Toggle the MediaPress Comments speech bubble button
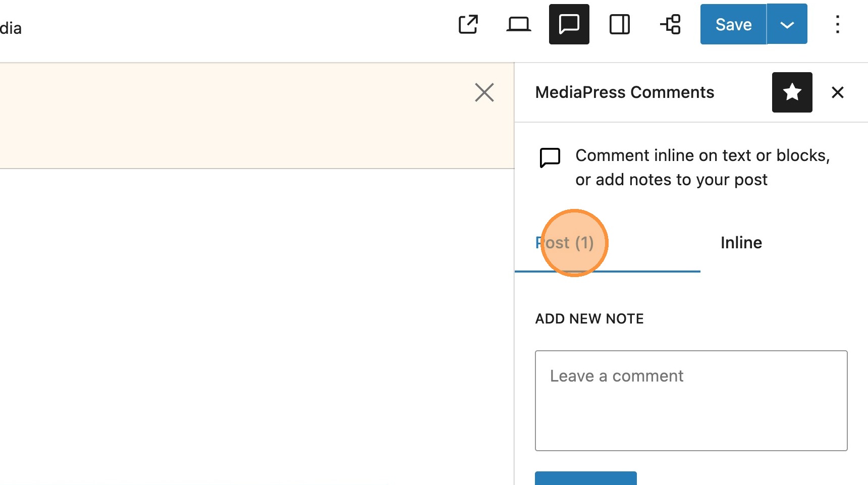 pos(569,24)
